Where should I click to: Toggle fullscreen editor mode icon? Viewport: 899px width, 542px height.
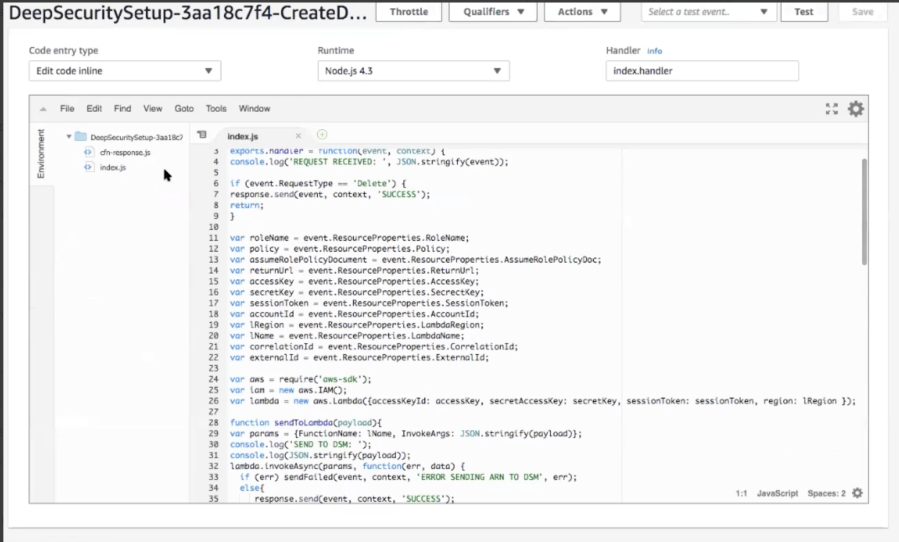pos(831,109)
